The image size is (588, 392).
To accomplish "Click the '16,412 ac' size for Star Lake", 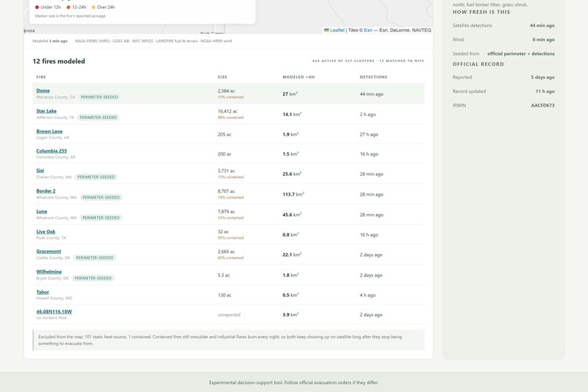I will (x=228, y=112).
